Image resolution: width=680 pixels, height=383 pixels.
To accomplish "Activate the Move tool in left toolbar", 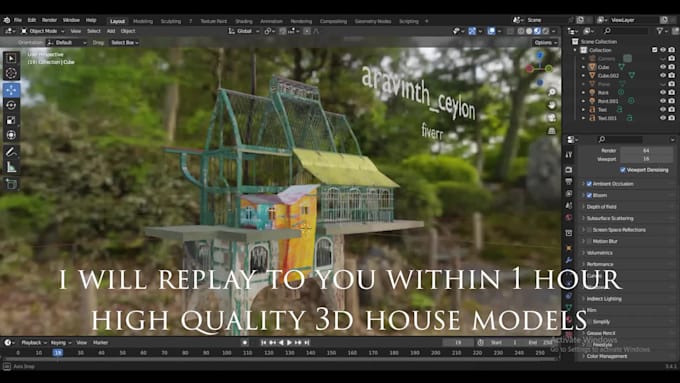I will coord(11,90).
